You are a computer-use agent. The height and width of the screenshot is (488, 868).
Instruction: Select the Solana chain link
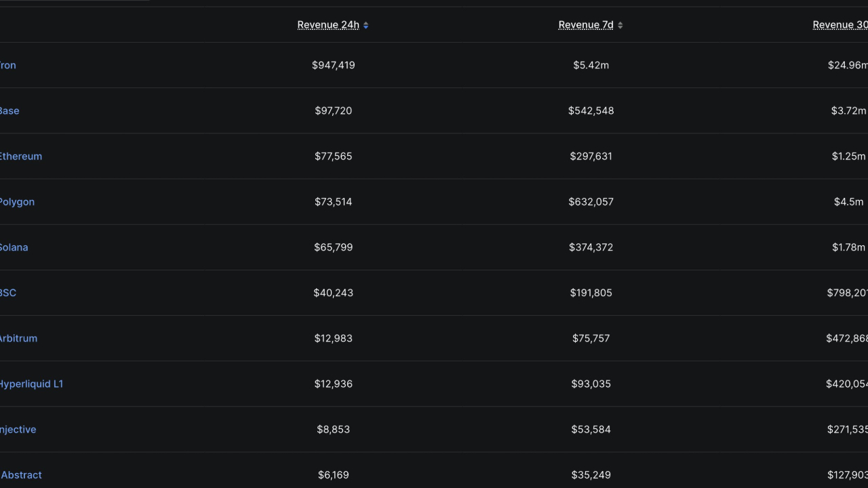(x=14, y=247)
